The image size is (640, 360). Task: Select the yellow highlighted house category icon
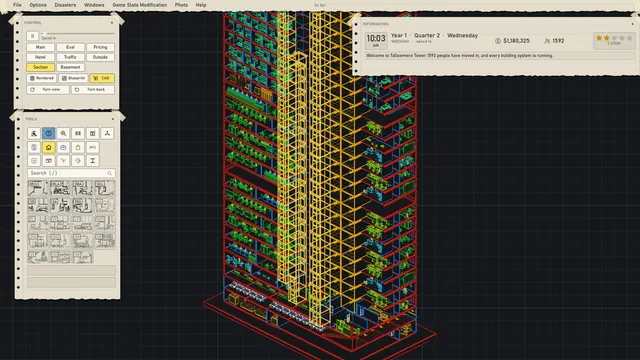(x=49, y=147)
